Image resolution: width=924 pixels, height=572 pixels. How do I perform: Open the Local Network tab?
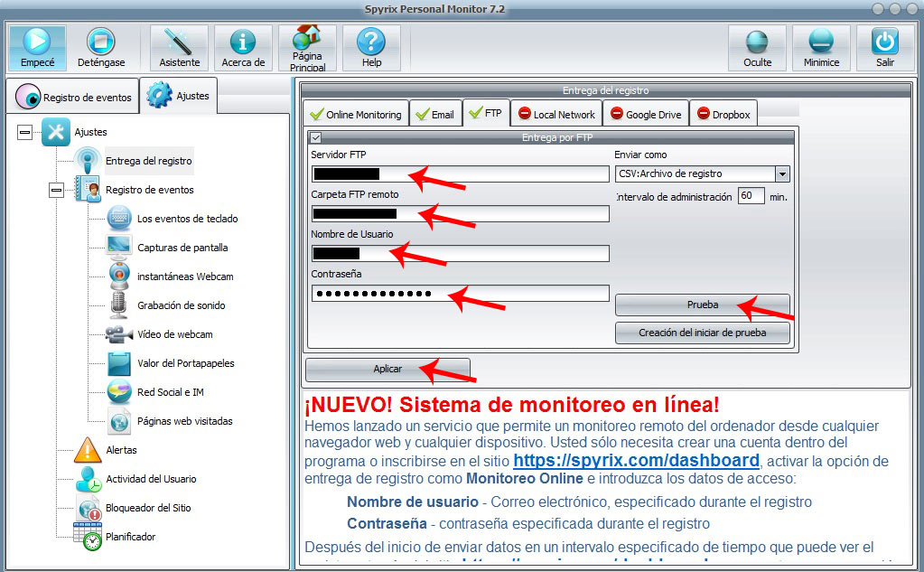coord(556,114)
